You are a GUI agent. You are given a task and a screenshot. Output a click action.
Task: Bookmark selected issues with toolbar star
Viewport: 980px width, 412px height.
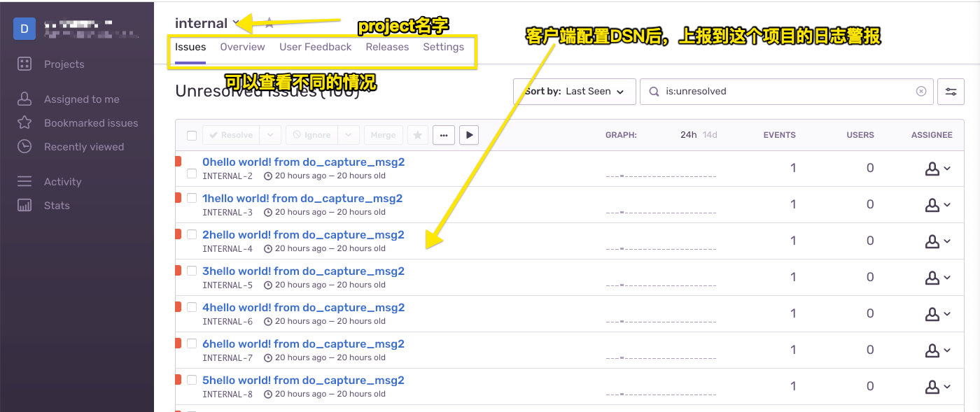pyautogui.click(x=418, y=135)
